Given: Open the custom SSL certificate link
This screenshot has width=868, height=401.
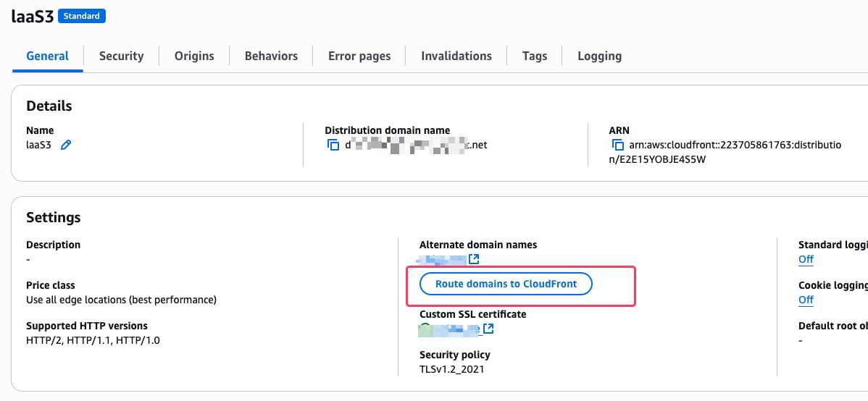Looking at the screenshot, I should tap(449, 329).
